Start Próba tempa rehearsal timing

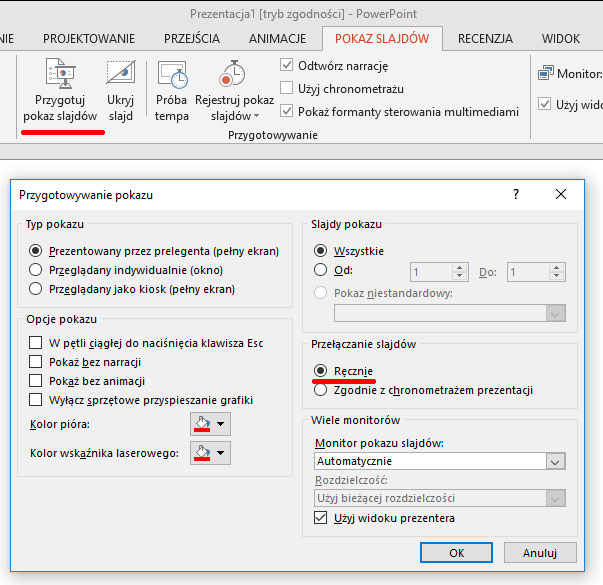[172, 74]
